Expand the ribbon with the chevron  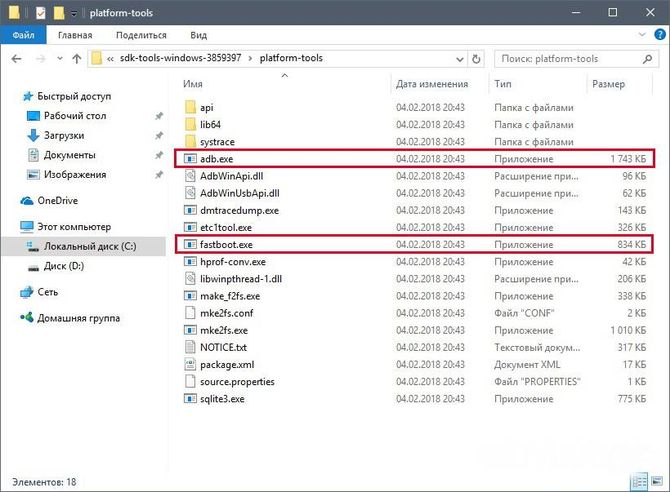coord(642,35)
